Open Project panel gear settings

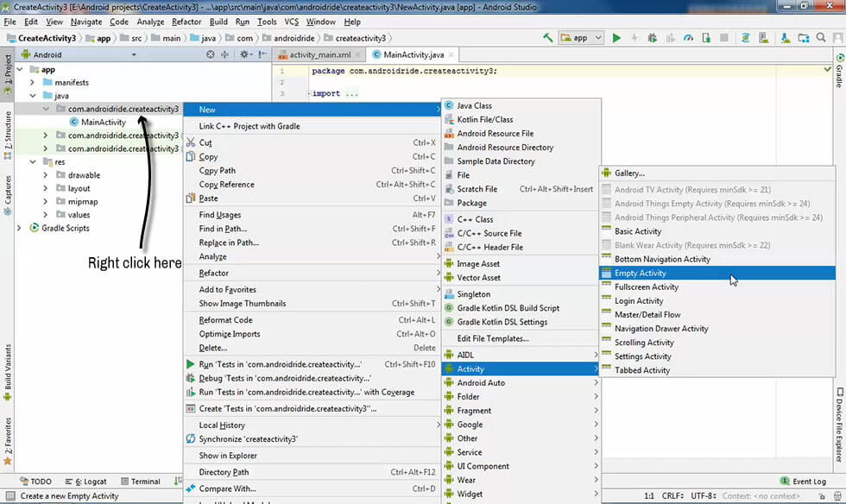[x=245, y=54]
